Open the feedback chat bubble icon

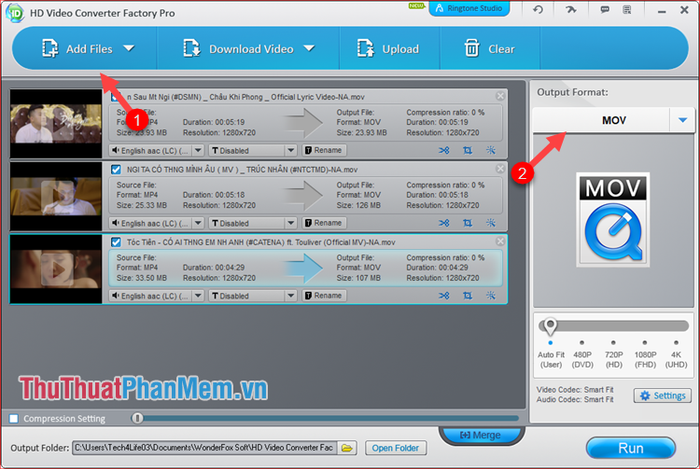point(605,9)
